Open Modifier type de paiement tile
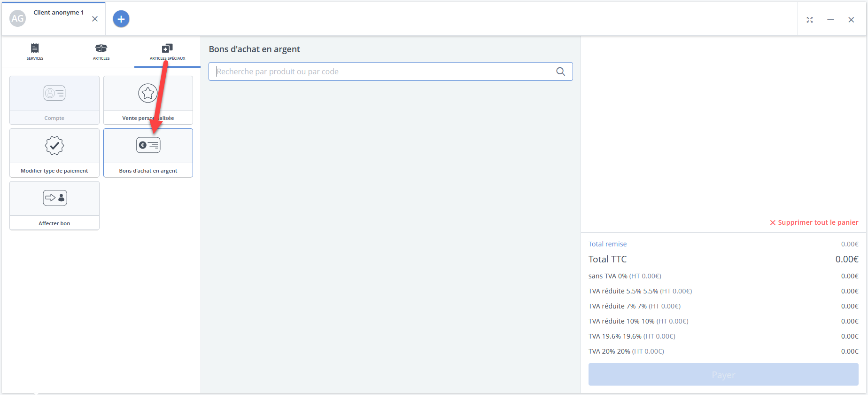This screenshot has width=868, height=395. 54,153
